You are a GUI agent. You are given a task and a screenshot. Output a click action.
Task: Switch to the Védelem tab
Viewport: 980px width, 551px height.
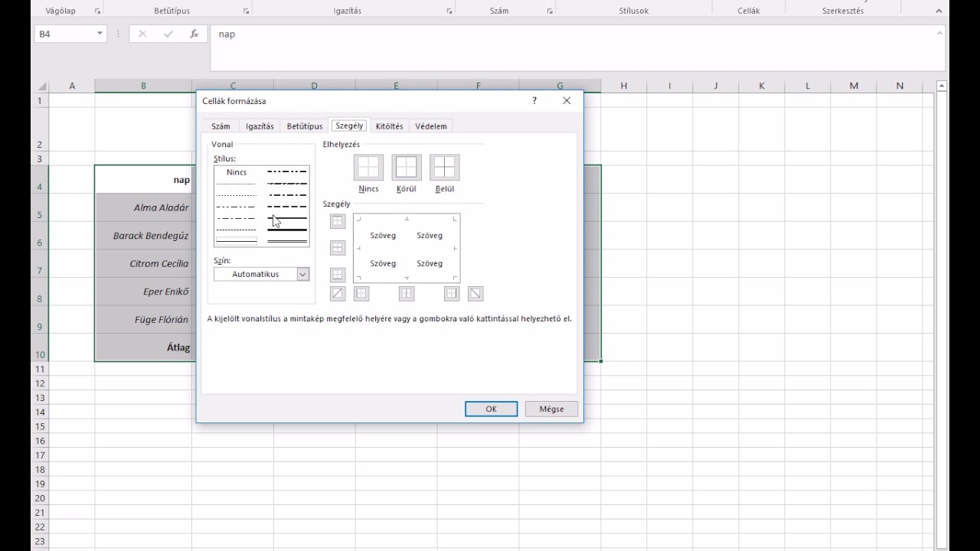(x=431, y=126)
